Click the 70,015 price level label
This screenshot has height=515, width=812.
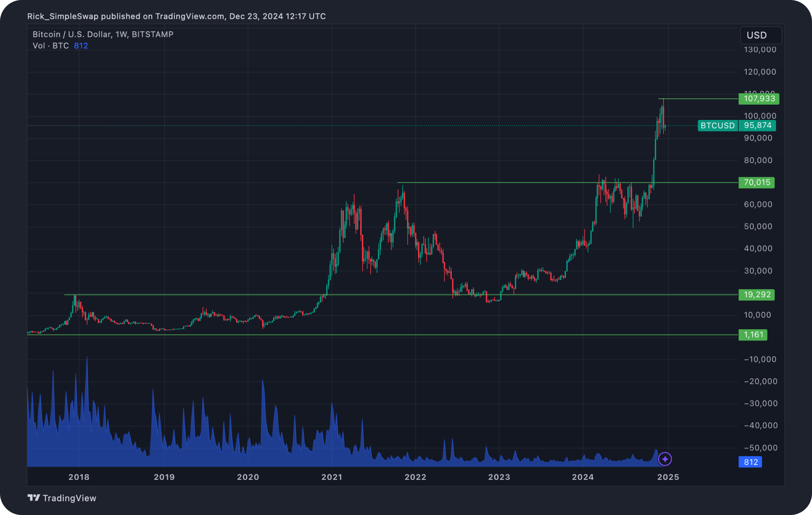coord(756,183)
